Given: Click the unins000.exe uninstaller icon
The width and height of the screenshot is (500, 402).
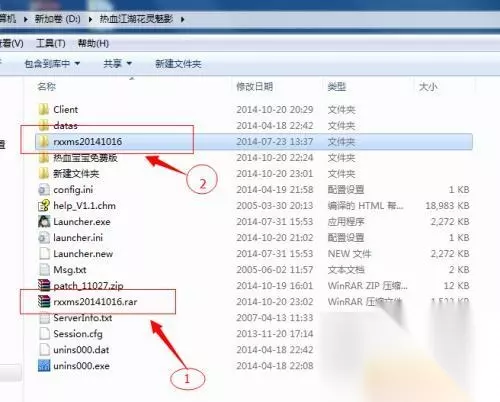Looking at the screenshot, I should tap(44, 366).
